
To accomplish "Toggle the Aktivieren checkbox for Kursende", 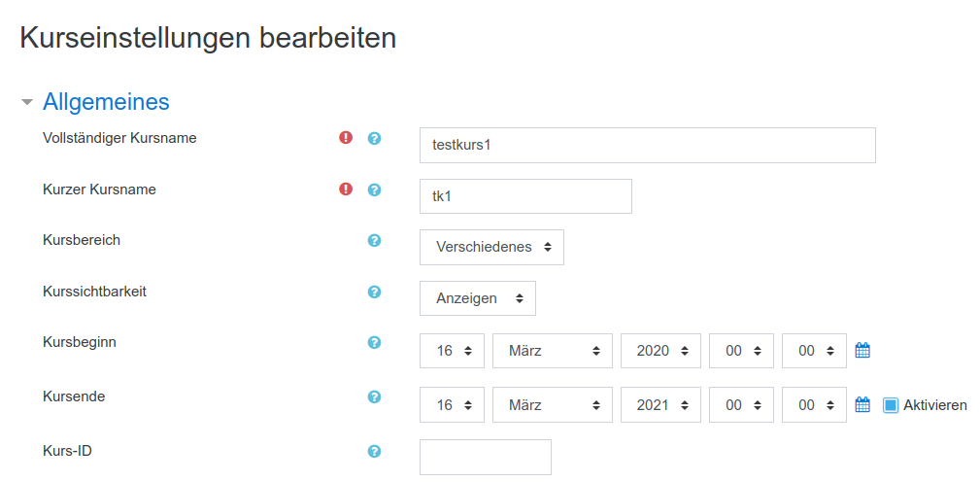I will point(891,405).
